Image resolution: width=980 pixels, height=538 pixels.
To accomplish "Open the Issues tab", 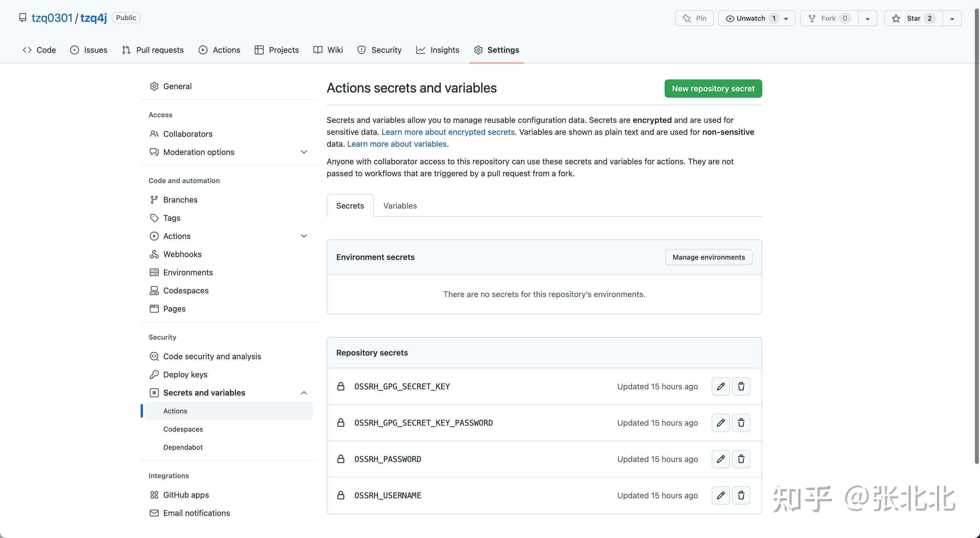I will coord(89,50).
